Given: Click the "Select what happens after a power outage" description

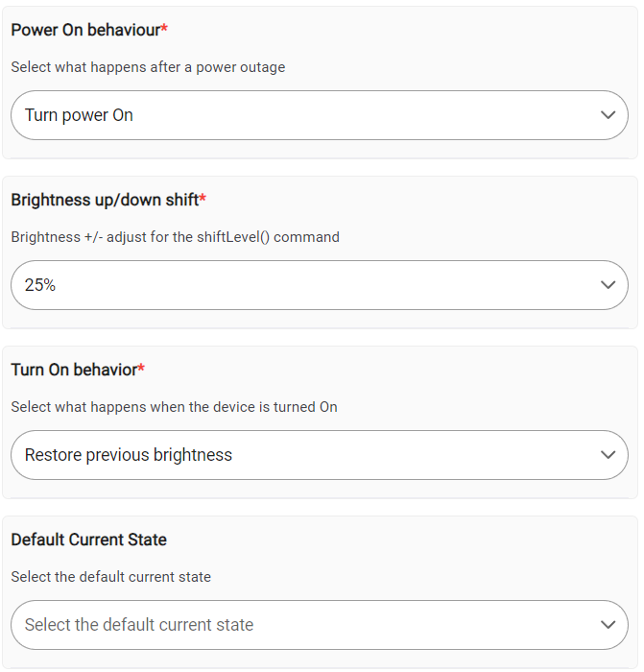Looking at the screenshot, I should point(148,67).
